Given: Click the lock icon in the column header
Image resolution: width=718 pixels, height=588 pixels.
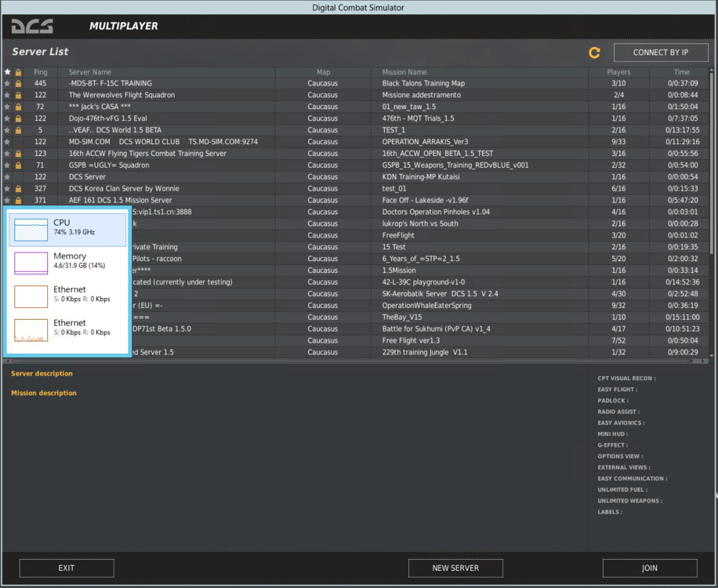Looking at the screenshot, I should [x=18, y=71].
